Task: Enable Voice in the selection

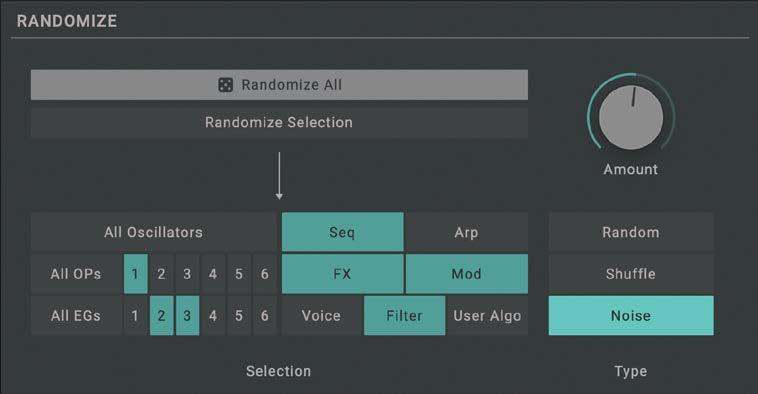Action: 321,316
